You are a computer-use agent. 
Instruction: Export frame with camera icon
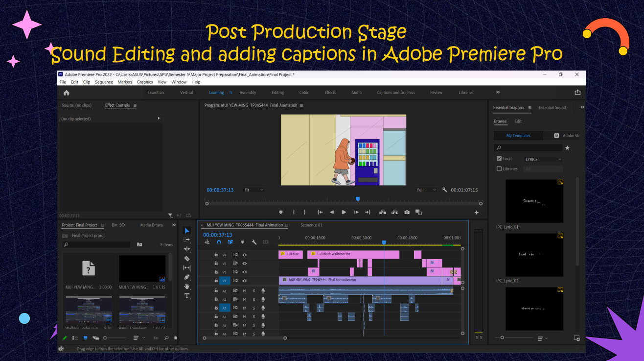pos(407,212)
